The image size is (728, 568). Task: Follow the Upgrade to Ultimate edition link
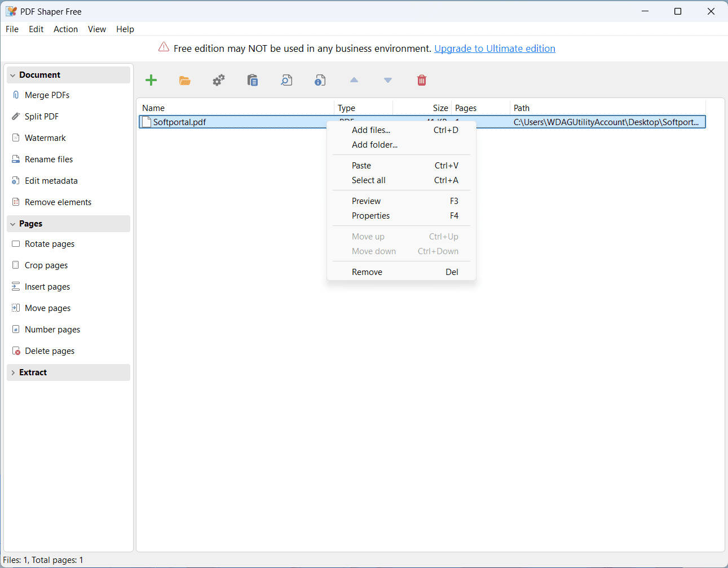point(495,48)
